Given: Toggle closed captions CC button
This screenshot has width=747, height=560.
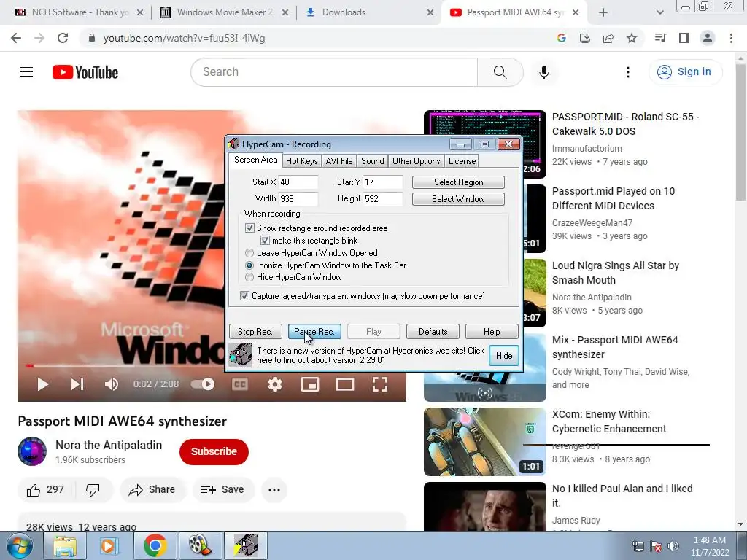Looking at the screenshot, I should pyautogui.click(x=239, y=384).
